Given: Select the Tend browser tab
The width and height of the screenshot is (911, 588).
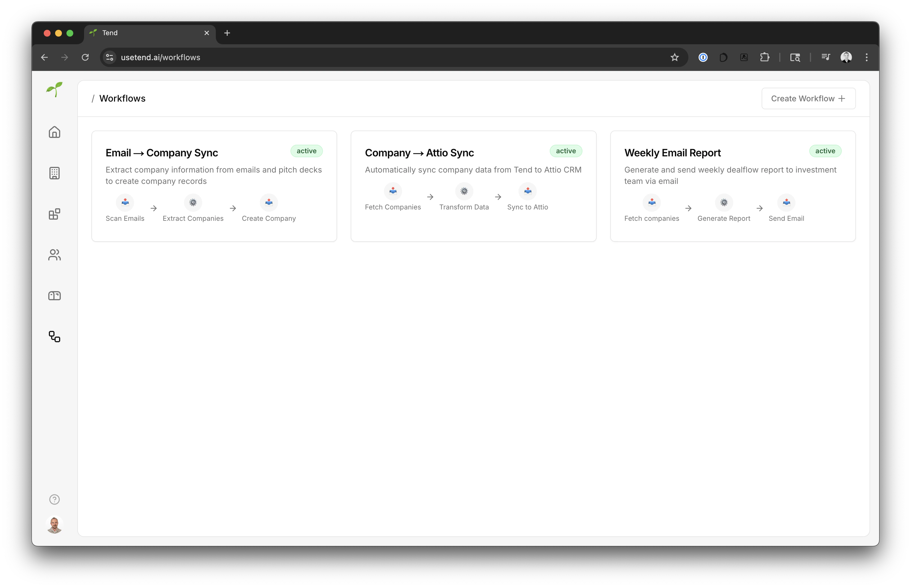Looking at the screenshot, I should (150, 33).
